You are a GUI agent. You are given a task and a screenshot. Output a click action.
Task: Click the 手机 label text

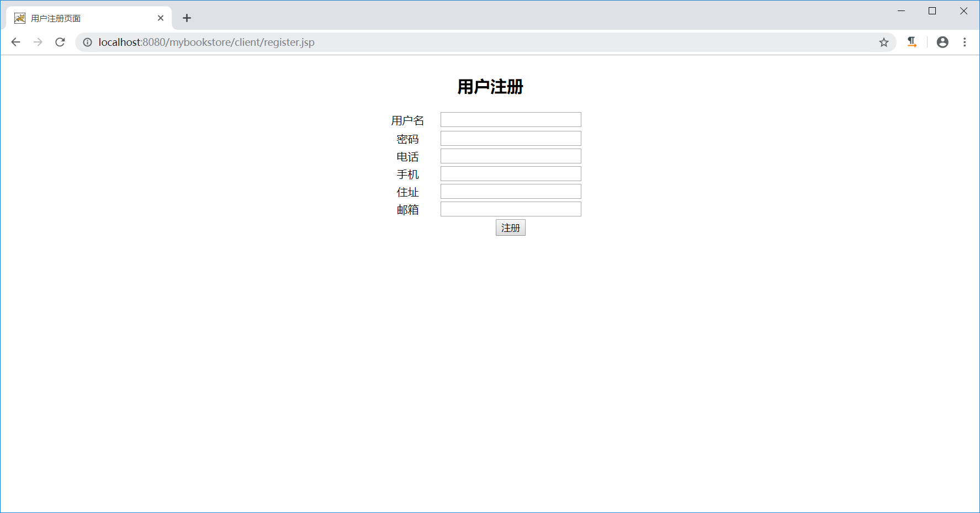click(407, 174)
